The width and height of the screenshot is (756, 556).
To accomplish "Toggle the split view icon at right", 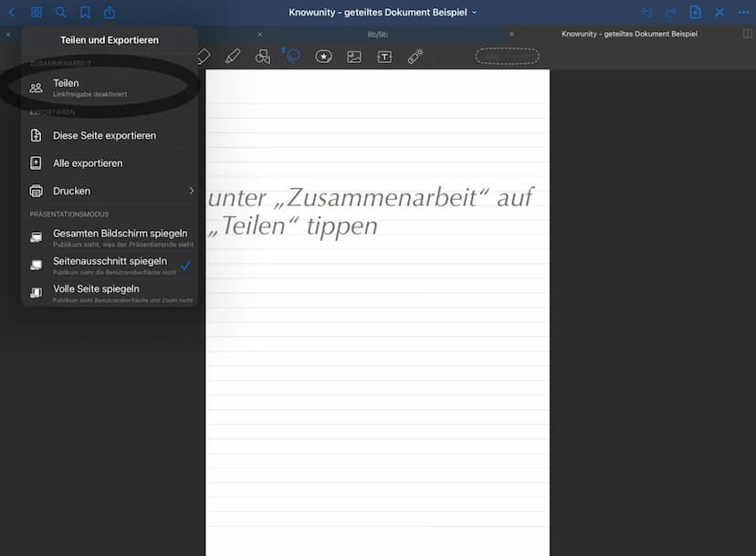I will coord(747,34).
